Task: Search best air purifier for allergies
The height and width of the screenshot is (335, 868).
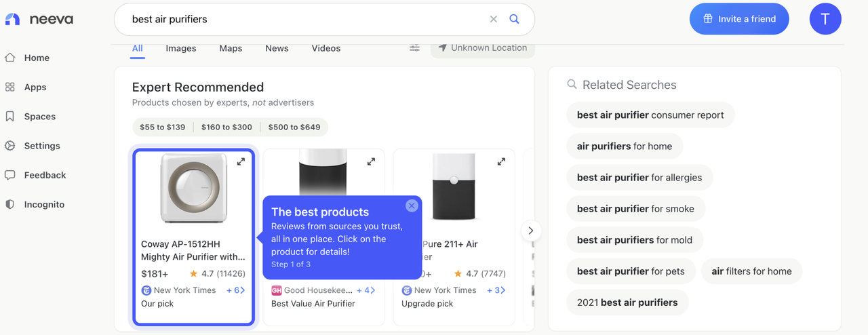Action: (x=639, y=178)
